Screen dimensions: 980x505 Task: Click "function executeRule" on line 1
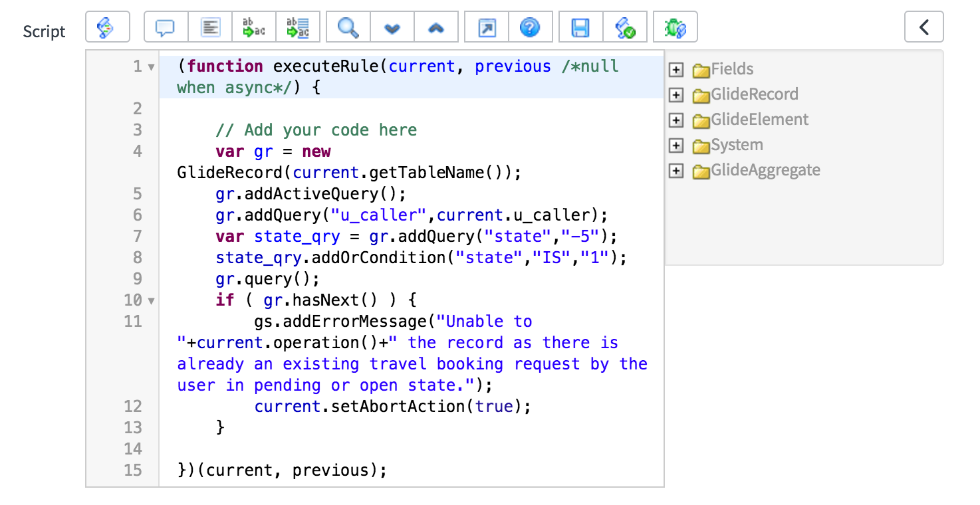pyautogui.click(x=283, y=66)
